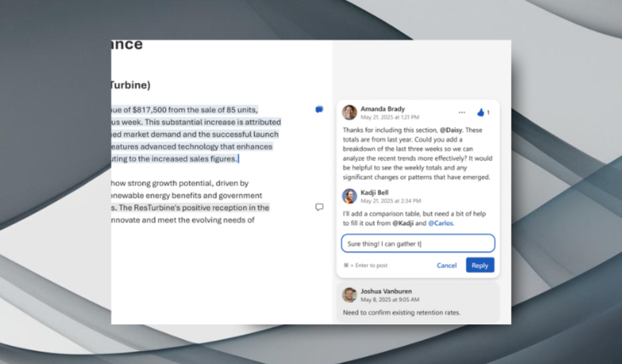Open the @Carlos mention link
This screenshot has height=364, width=622.
tap(440, 223)
